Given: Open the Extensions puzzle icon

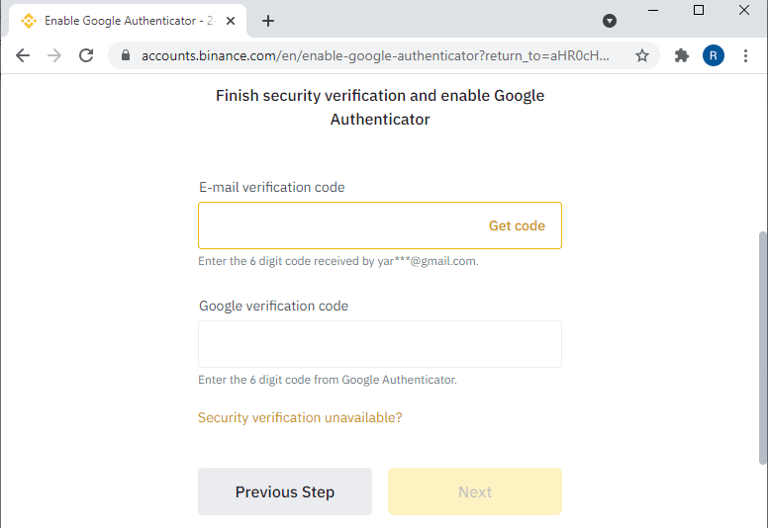Looking at the screenshot, I should click(681, 55).
